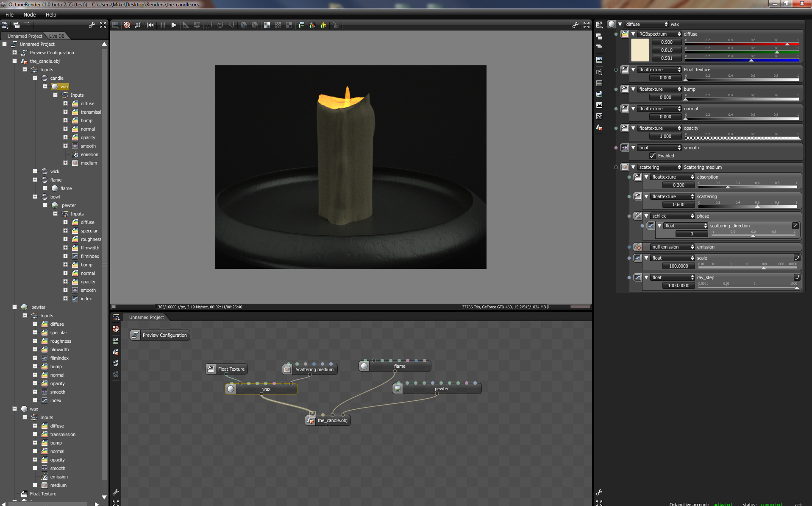Collapse the the_candle.obj tree node
This screenshot has width=812, height=506.
point(14,61)
